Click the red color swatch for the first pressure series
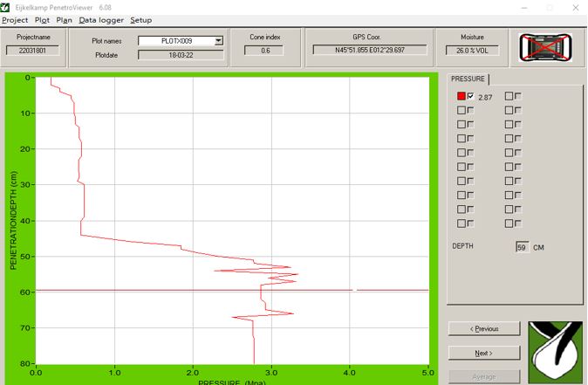 pos(462,97)
